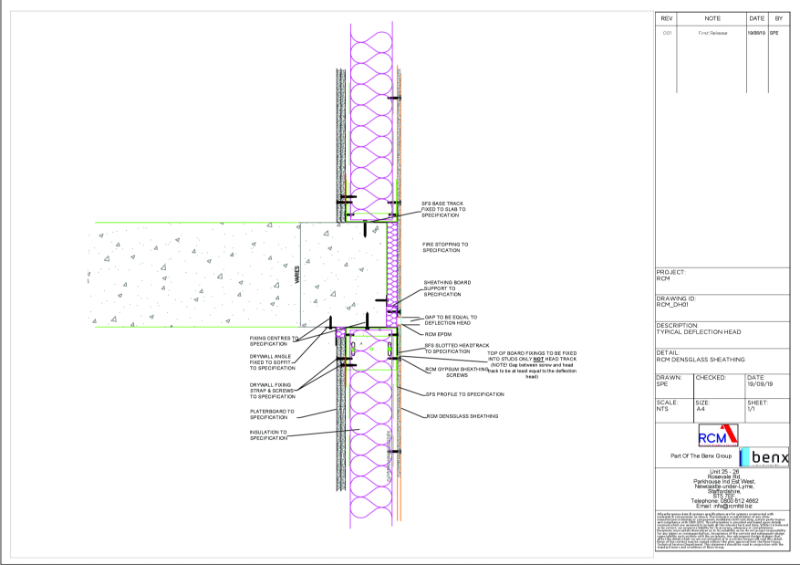Click the 'FIRE STOPPING TO SPECIFICATION' label
The height and width of the screenshot is (565, 800).
click(x=444, y=247)
